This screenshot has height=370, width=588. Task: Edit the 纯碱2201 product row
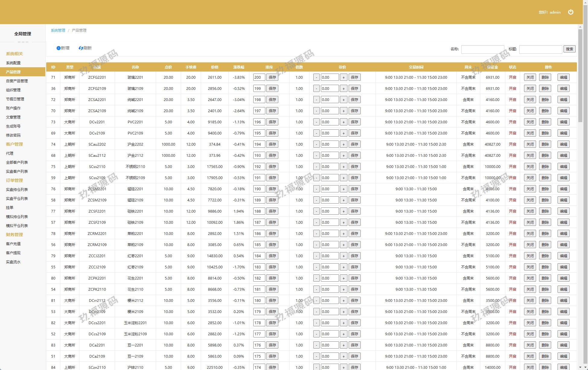563,100
